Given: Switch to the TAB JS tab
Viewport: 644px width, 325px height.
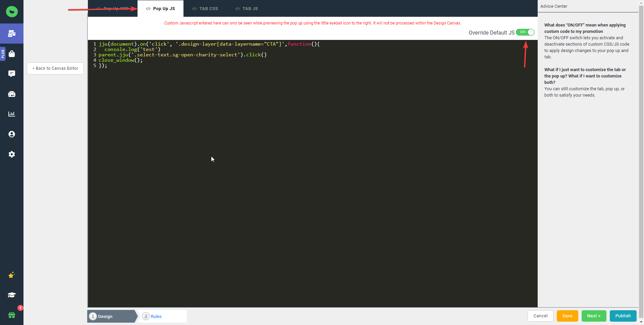Looking at the screenshot, I should (246, 8).
